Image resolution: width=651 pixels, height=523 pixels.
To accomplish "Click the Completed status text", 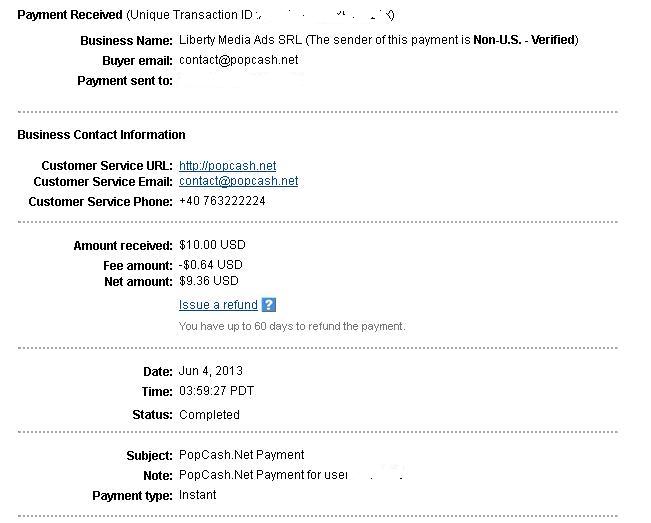I will tap(209, 415).
